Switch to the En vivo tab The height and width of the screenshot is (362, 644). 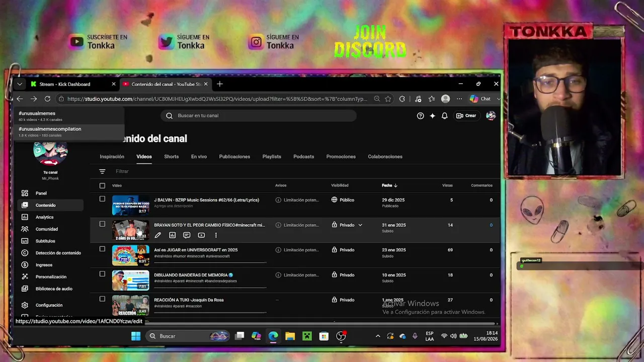tap(199, 156)
